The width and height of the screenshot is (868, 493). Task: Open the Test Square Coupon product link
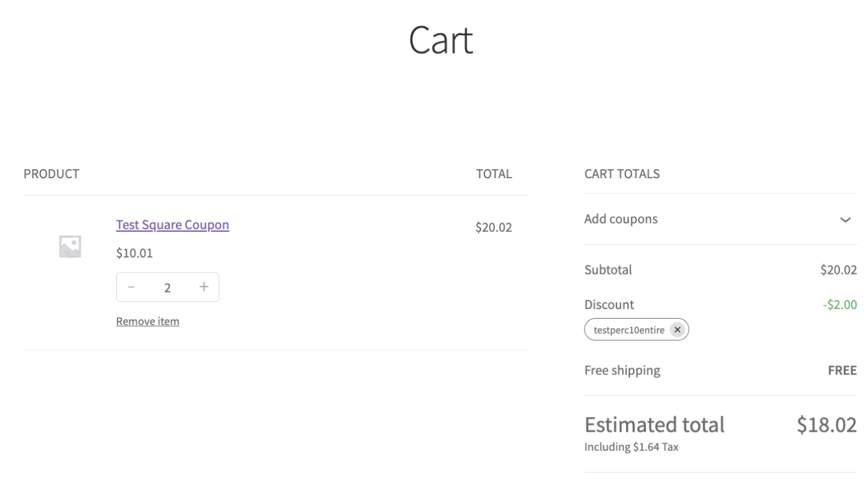point(172,225)
